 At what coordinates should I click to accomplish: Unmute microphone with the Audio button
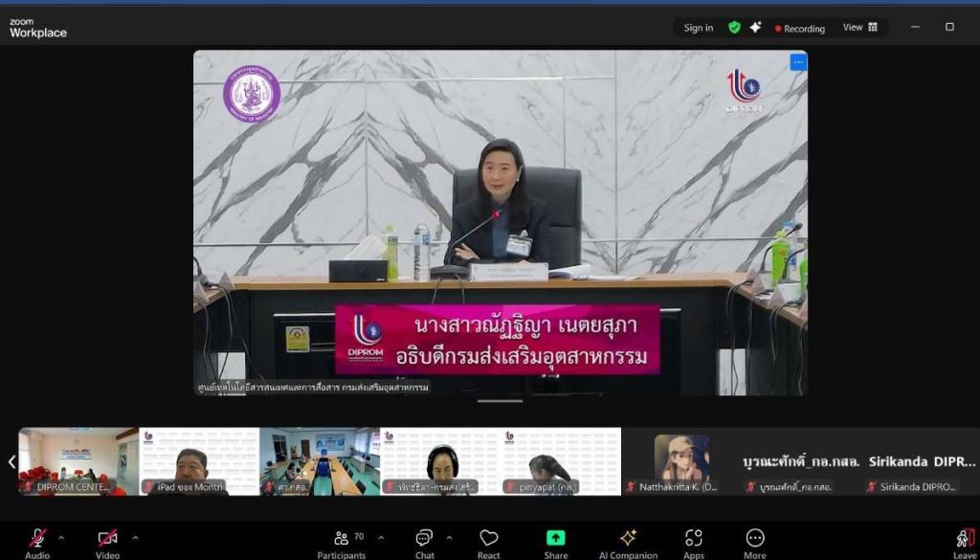tap(37, 543)
